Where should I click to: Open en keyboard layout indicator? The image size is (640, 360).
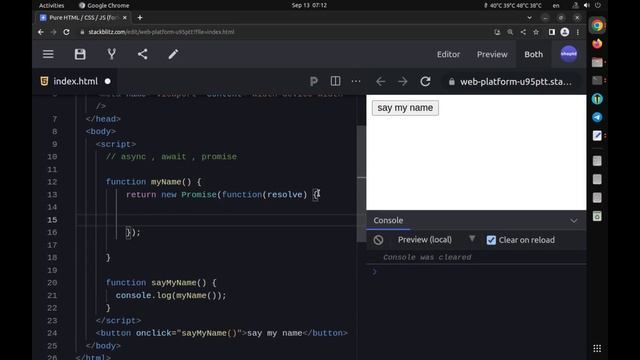[556, 5]
